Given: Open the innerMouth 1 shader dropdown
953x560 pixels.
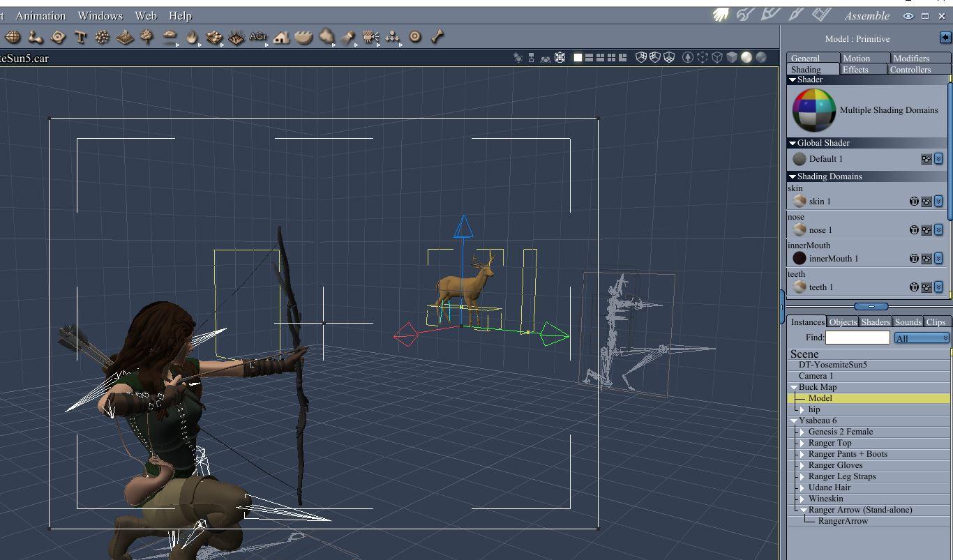Looking at the screenshot, I should coord(938,259).
